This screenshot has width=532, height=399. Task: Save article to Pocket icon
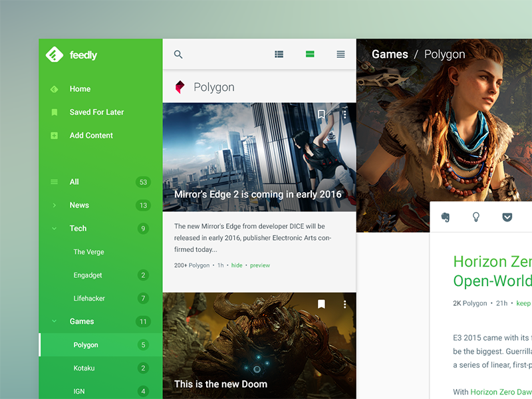click(x=507, y=217)
